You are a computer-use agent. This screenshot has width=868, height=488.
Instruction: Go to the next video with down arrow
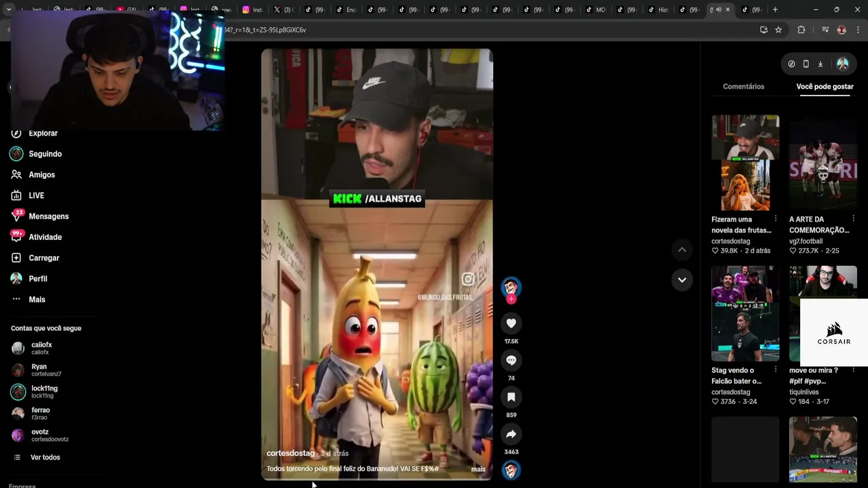tap(682, 279)
